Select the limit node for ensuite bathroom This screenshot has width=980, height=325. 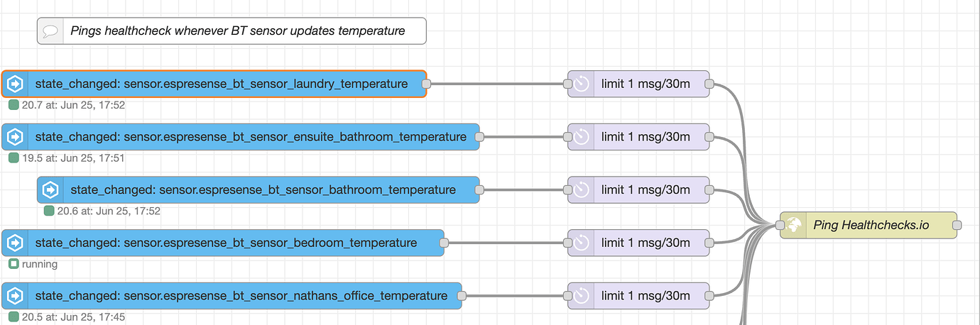638,137
